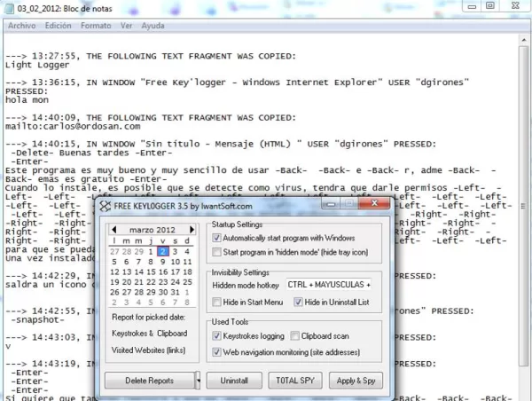The image size is (532, 401).
Task: Select day 15 in the calendar
Action: (x=151, y=272)
